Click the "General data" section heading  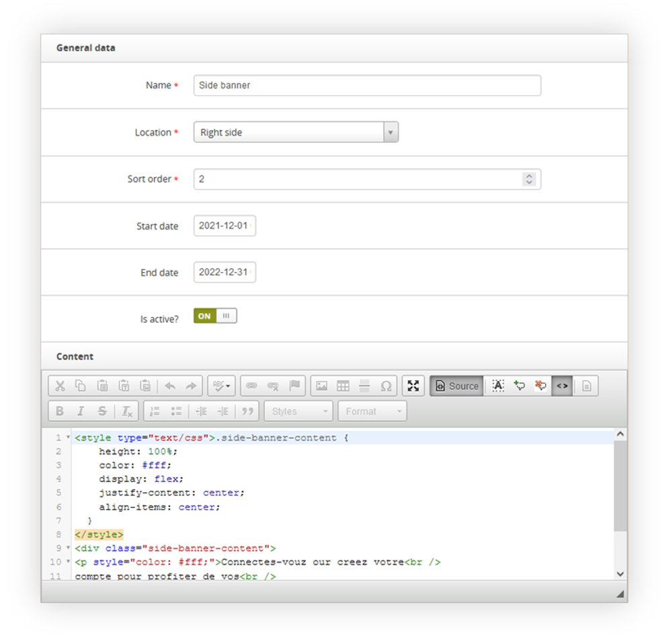(86, 48)
